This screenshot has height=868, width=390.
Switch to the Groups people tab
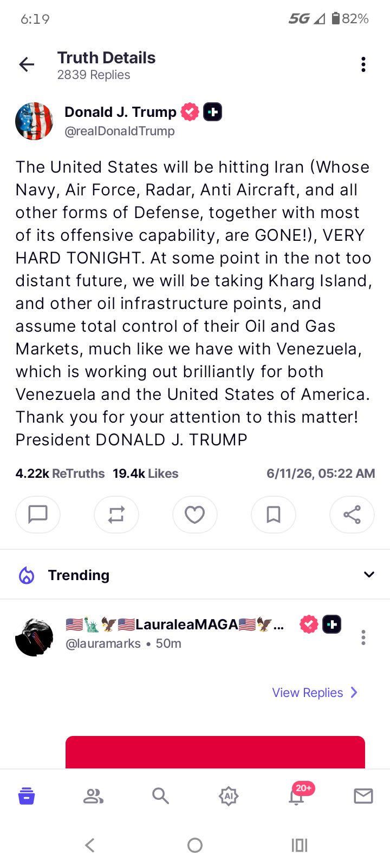coord(93,796)
